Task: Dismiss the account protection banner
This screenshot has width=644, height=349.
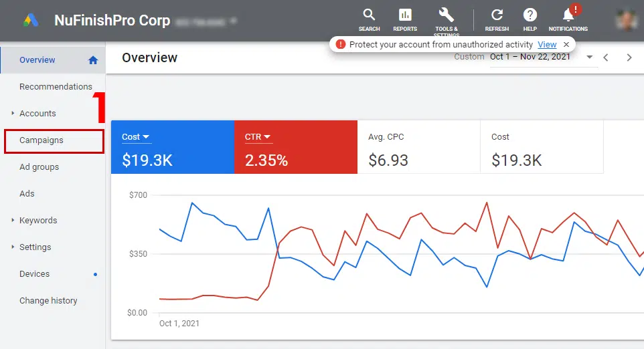Action: coord(566,44)
